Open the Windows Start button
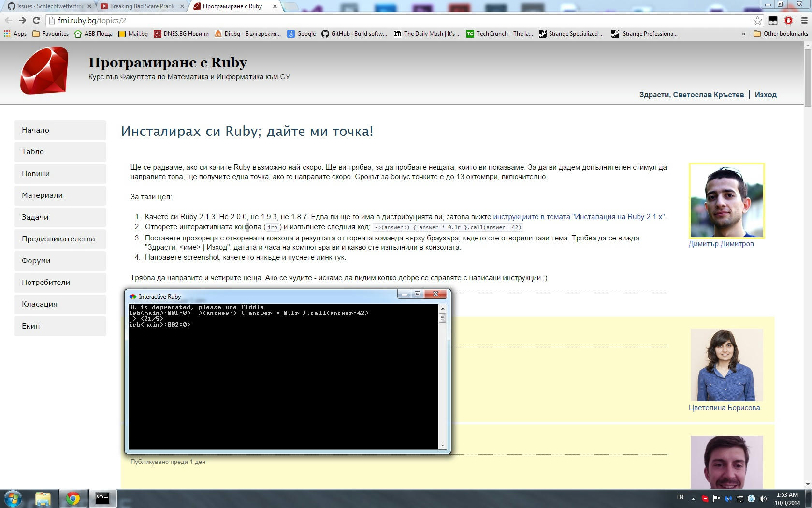This screenshot has height=508, width=812. (13, 498)
